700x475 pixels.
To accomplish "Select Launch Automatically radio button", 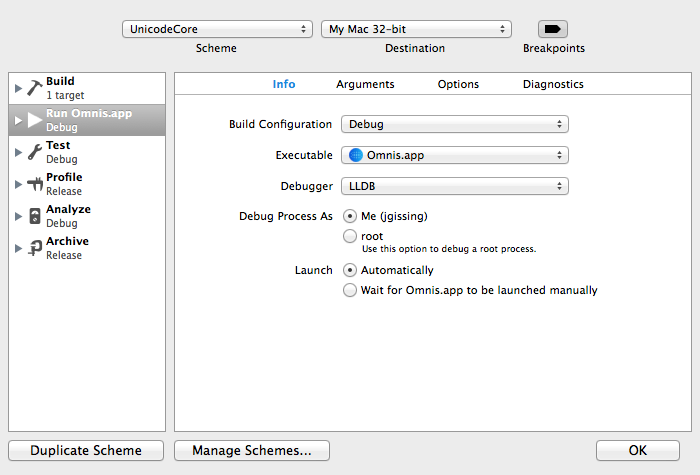I will [x=349, y=269].
